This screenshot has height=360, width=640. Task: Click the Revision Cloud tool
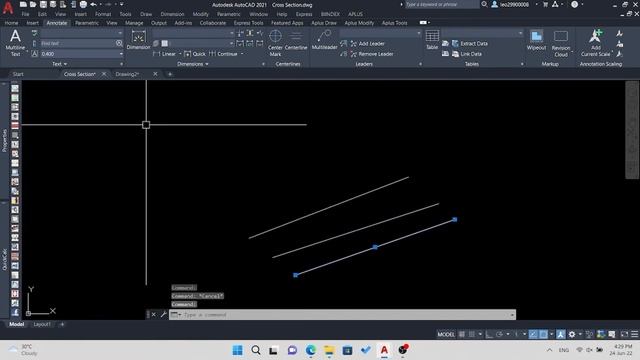561,43
